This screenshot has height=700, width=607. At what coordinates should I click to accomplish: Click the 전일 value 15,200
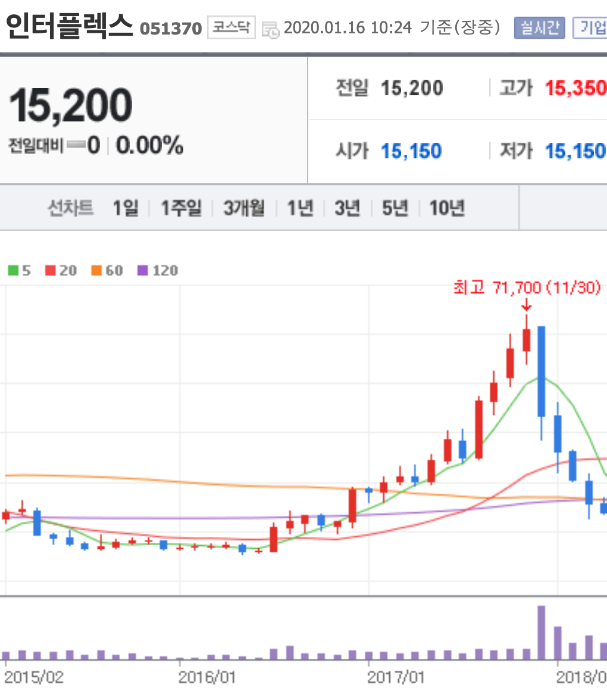coord(412,88)
